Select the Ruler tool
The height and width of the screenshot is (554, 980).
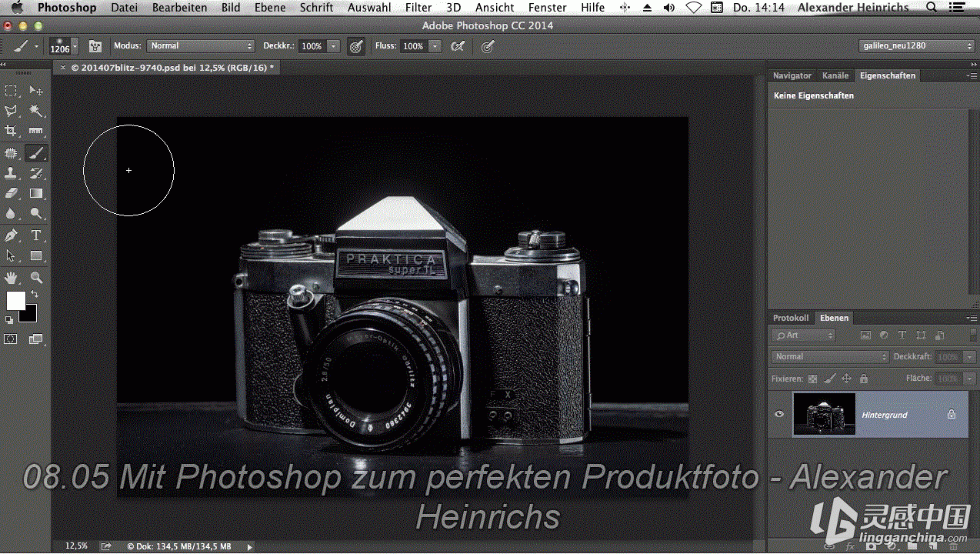tap(36, 132)
